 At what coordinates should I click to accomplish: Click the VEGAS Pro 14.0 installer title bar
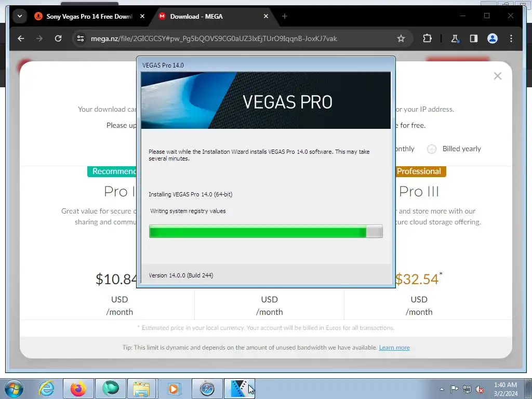(265, 65)
